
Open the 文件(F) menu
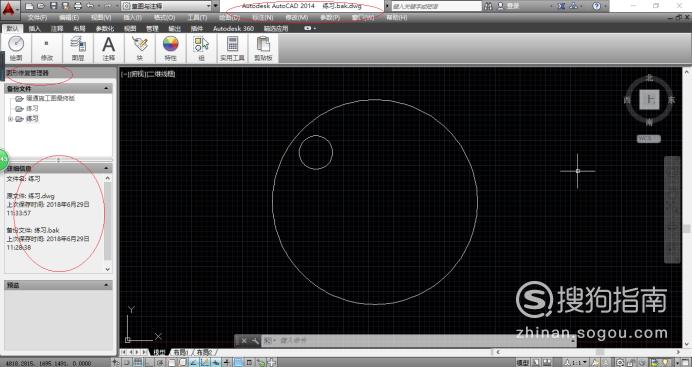[37, 18]
